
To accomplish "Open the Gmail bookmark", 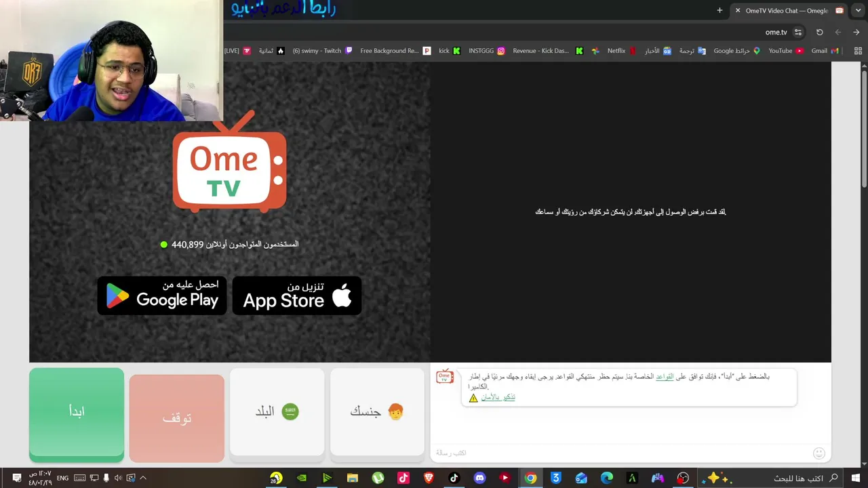I will [825, 51].
